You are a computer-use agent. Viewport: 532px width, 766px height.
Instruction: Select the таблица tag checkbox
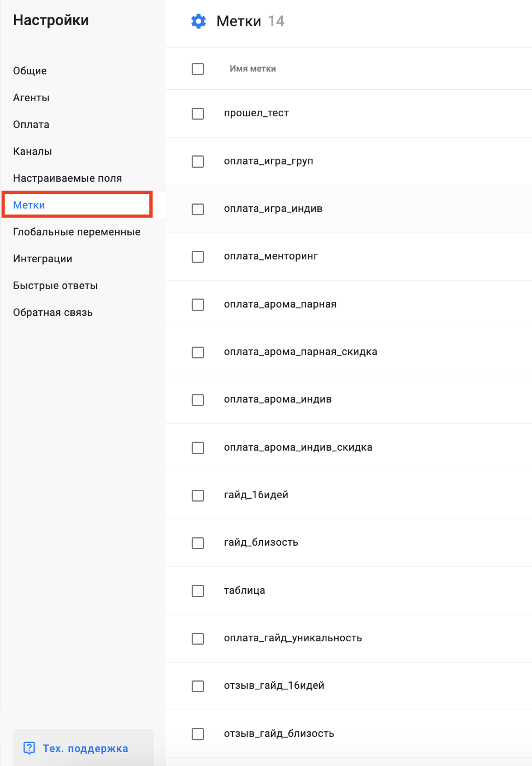tap(198, 591)
